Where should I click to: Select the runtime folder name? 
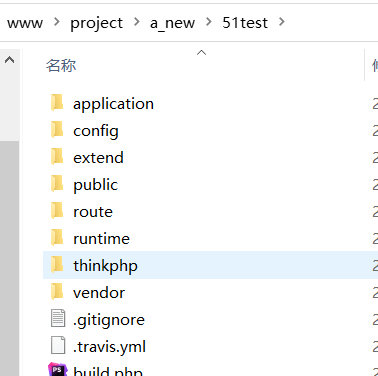coord(101,239)
